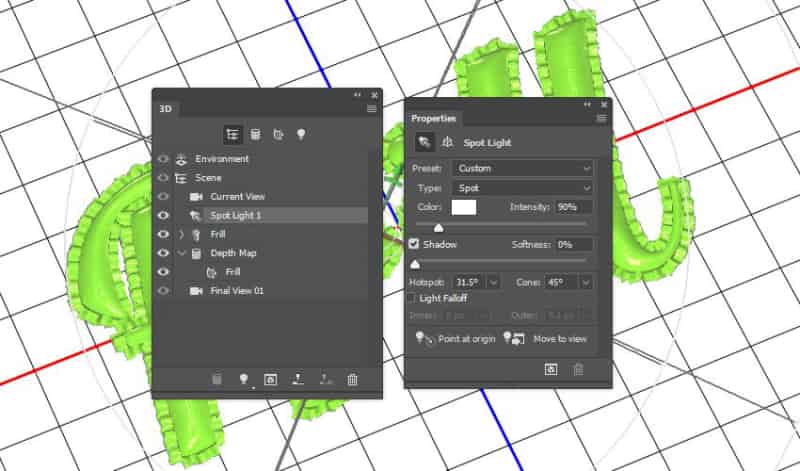The height and width of the screenshot is (471, 800).
Task: Add new light from 3D panel bottom
Action: pyautogui.click(x=244, y=379)
